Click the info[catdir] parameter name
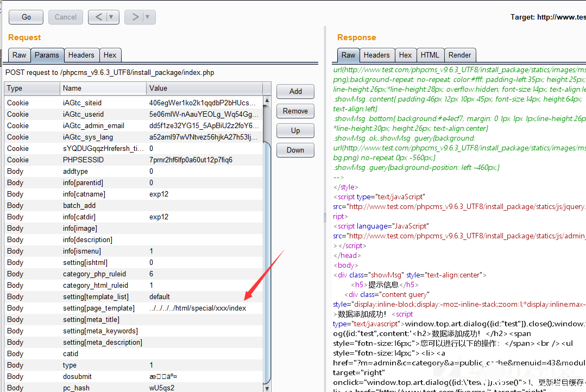The width and height of the screenshot is (586, 392). pyautogui.click(x=79, y=217)
